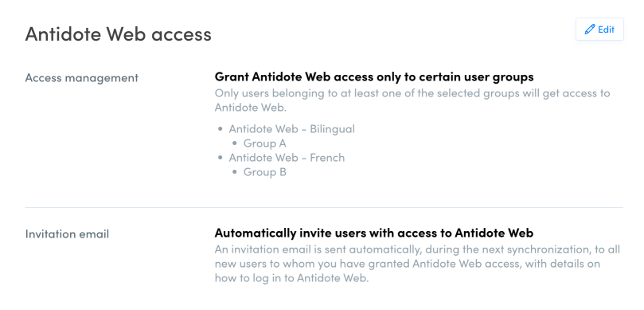Select Group B sub-item
The image size is (644, 310).
point(264,172)
